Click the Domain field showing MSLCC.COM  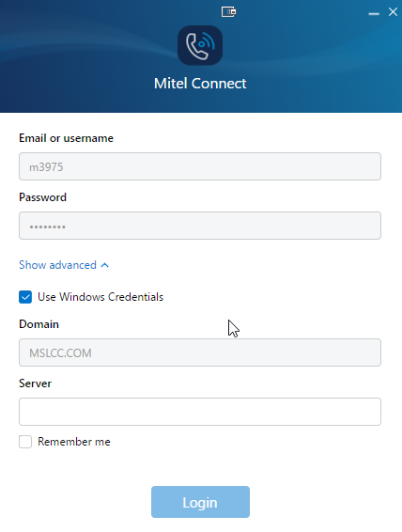pyautogui.click(x=200, y=352)
